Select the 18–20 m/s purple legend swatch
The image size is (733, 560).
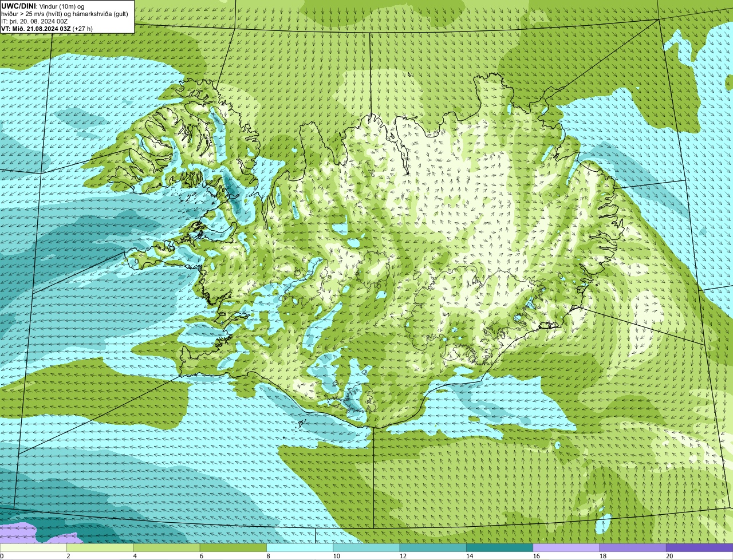point(633,547)
